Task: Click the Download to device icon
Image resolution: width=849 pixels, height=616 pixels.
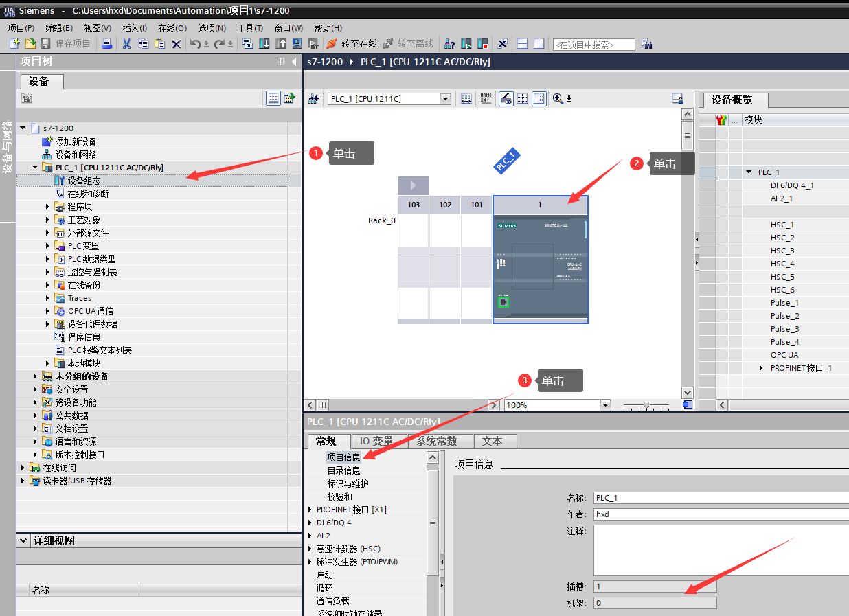Action: [x=264, y=44]
